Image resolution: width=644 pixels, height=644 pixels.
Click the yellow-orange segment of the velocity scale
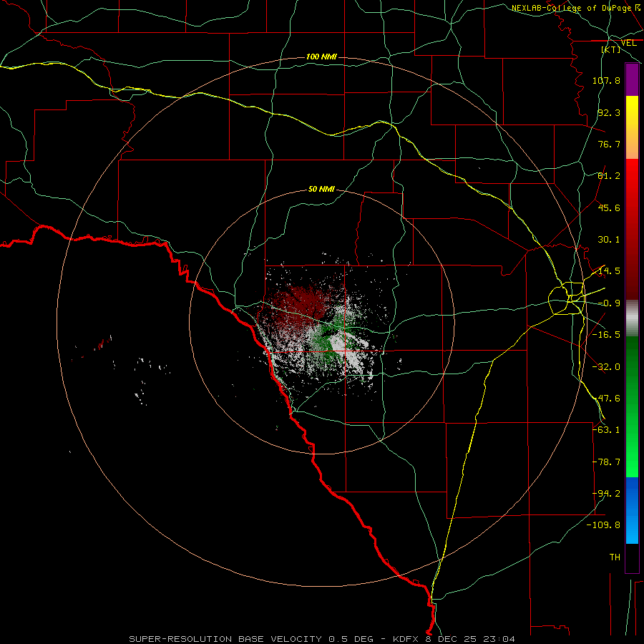(632, 127)
